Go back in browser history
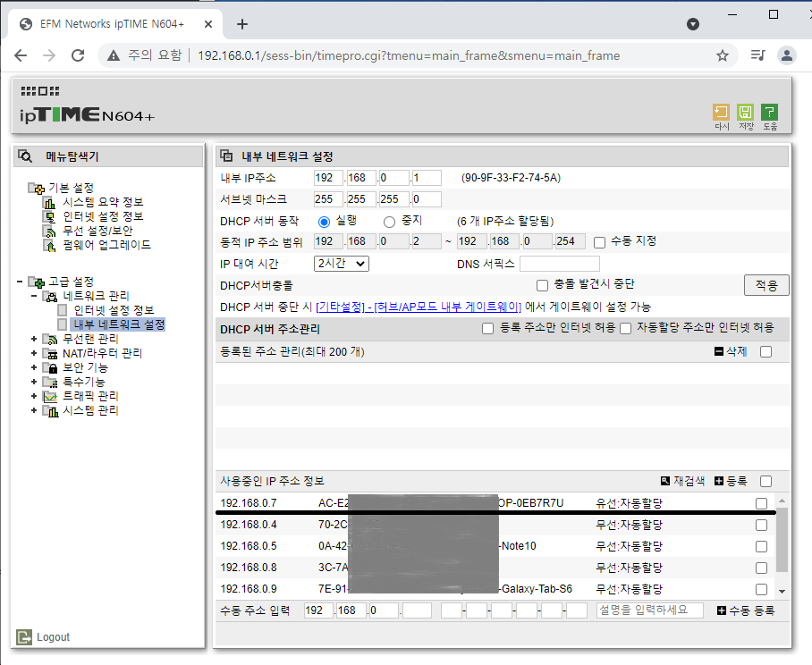The height and width of the screenshot is (665, 812). (21, 55)
